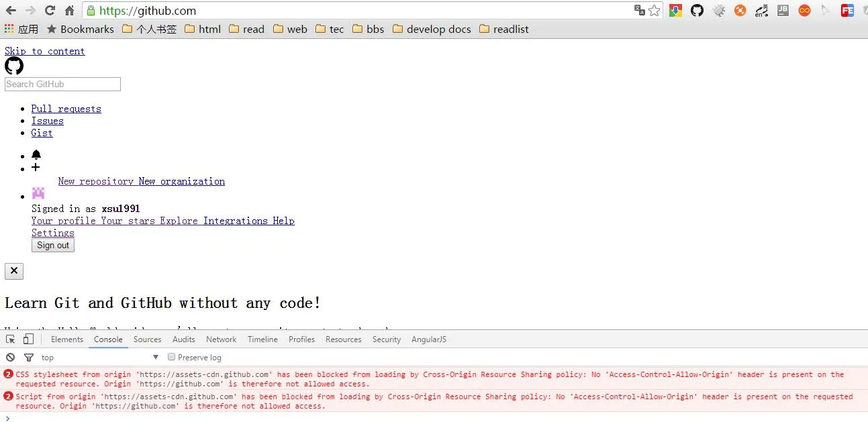Click the browser forward arrow
This screenshot has width=868, height=422.
click(x=30, y=11)
